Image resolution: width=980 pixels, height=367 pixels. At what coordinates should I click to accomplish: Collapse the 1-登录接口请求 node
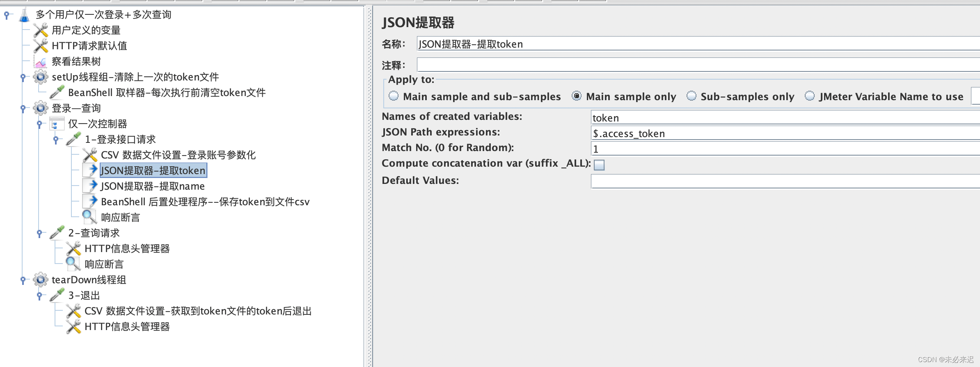(x=56, y=140)
